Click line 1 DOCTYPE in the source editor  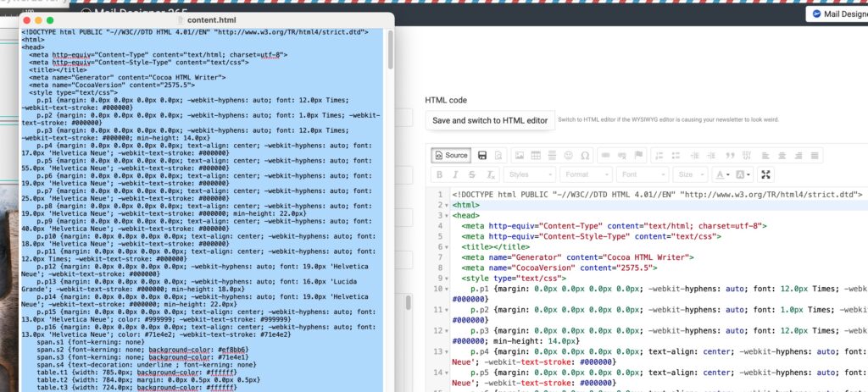pyautogui.click(x=657, y=195)
